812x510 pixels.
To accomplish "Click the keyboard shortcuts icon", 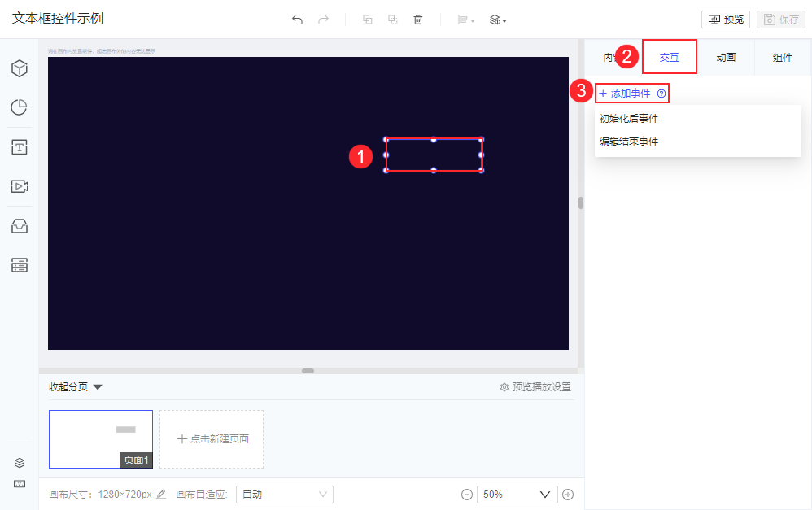I will click(x=20, y=484).
